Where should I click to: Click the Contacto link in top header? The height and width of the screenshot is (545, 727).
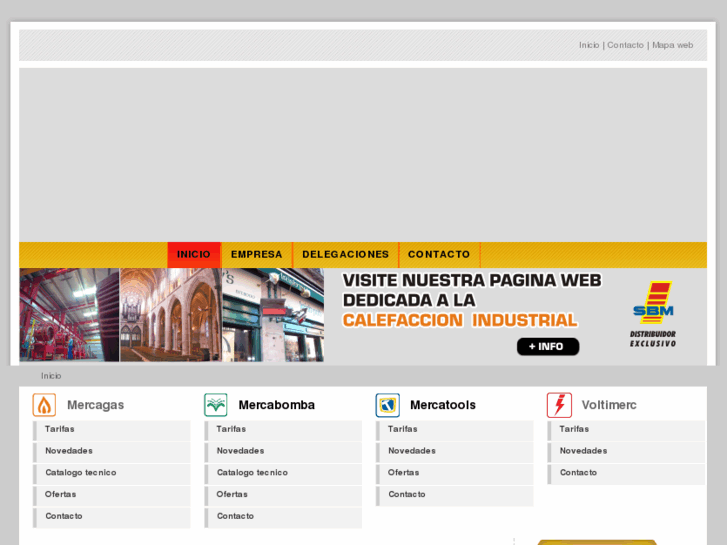point(625,45)
